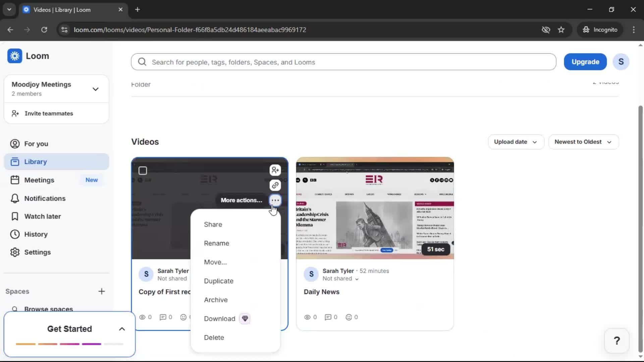The height and width of the screenshot is (362, 644).
Task: Toggle third-party cookies icon in address bar
Action: point(546,29)
